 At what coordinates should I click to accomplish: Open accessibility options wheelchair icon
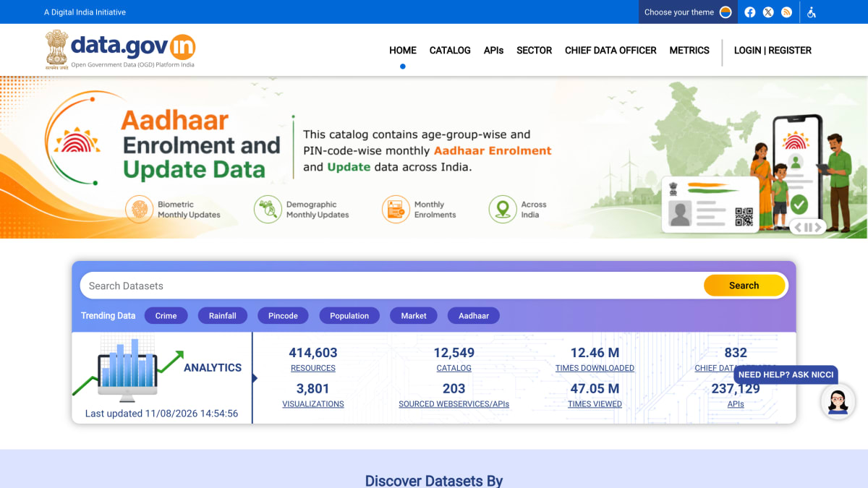coord(812,12)
